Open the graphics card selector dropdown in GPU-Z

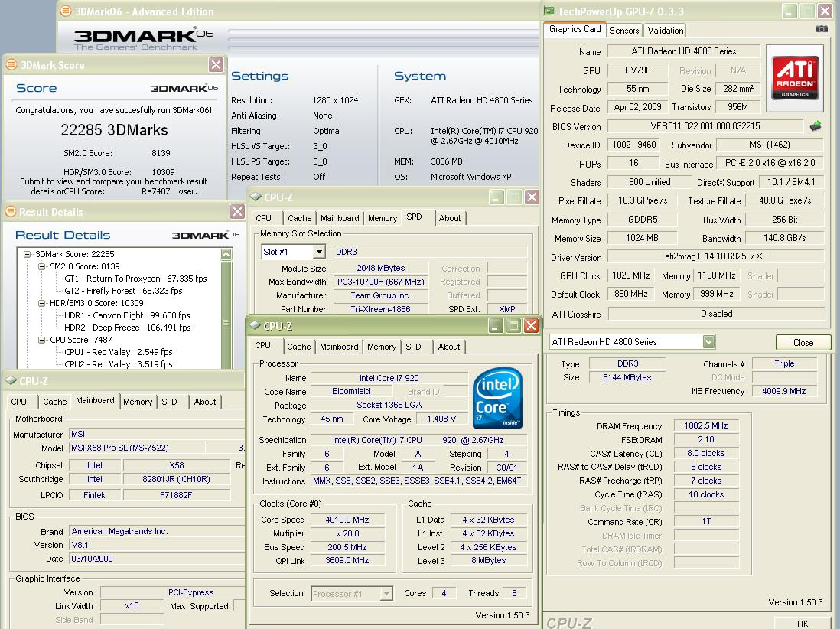point(708,342)
